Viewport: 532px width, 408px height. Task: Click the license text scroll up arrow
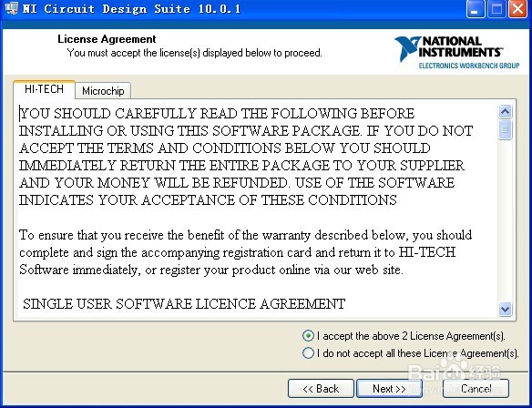[506, 112]
